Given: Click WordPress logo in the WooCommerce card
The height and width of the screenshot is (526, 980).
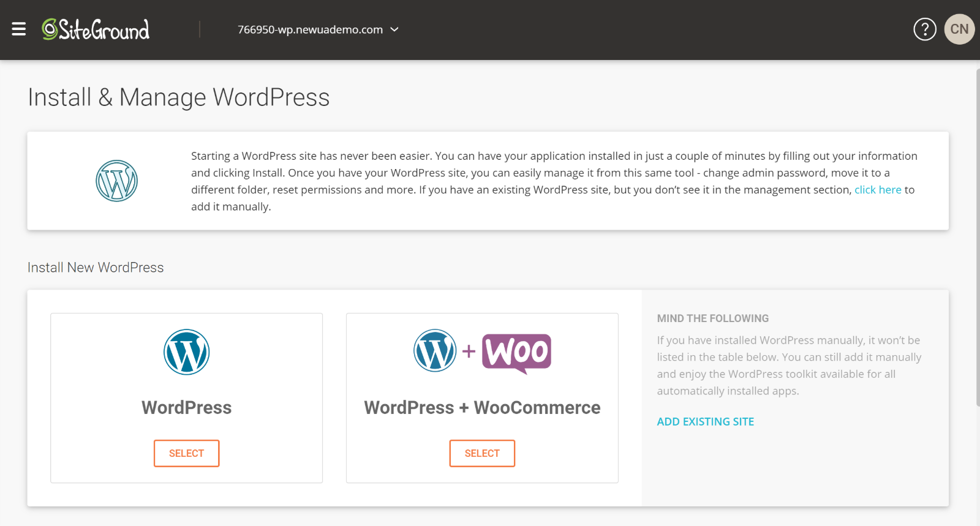Looking at the screenshot, I should (435, 351).
